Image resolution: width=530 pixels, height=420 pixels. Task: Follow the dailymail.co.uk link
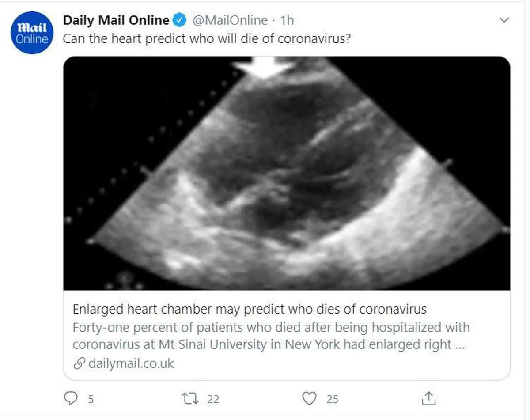(x=131, y=363)
